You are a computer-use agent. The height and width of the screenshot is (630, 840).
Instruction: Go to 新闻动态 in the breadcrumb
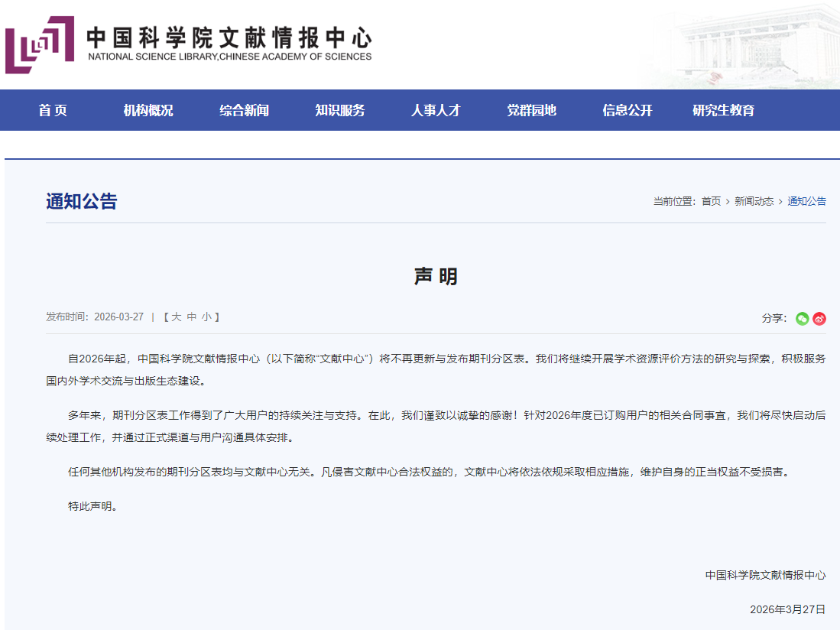coord(754,201)
